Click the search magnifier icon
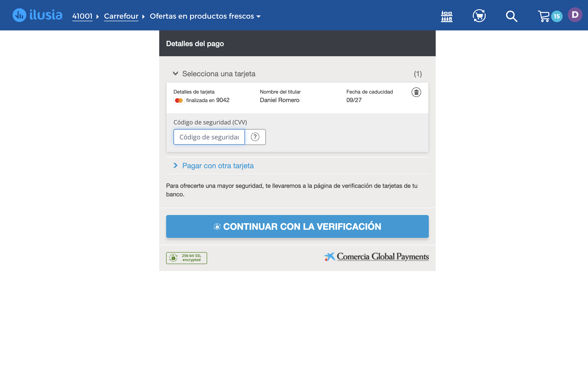588x389 pixels. 511,16
